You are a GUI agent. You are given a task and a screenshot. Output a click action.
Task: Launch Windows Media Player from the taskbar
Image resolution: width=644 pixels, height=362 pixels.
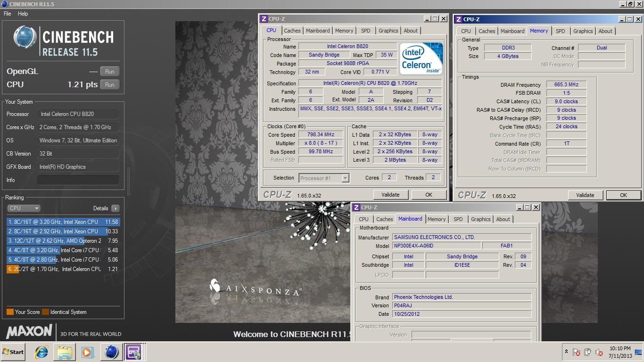87,352
